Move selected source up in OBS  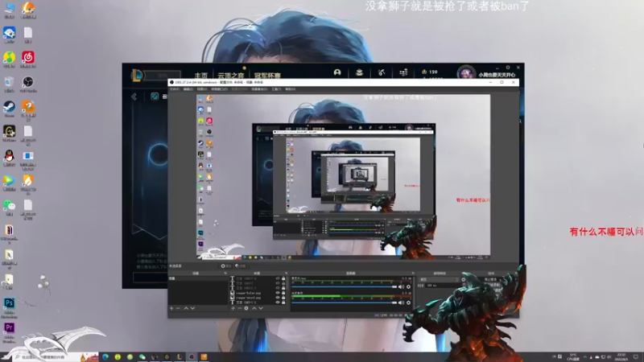[254, 308]
